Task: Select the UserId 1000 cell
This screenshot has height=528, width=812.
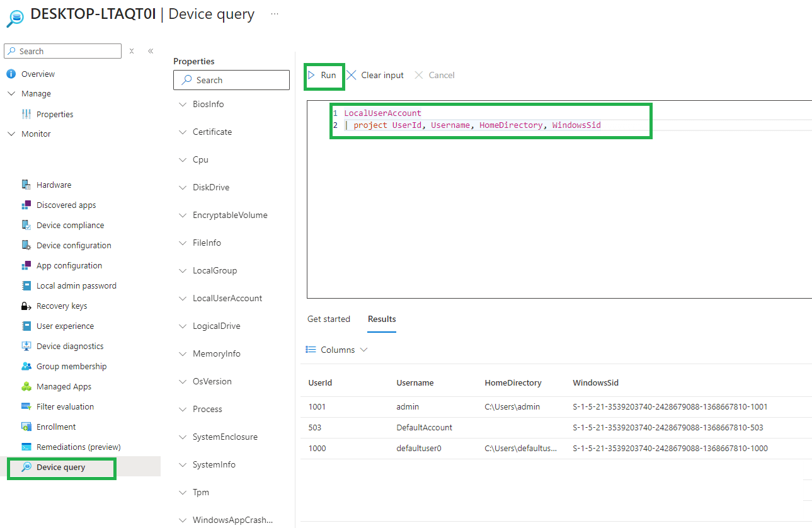Action: coord(317,448)
